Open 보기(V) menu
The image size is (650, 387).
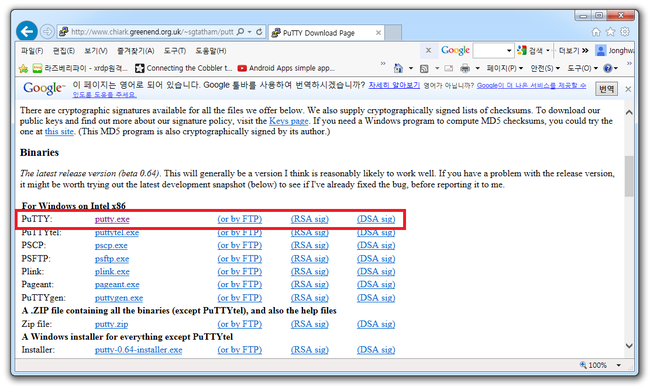96,51
